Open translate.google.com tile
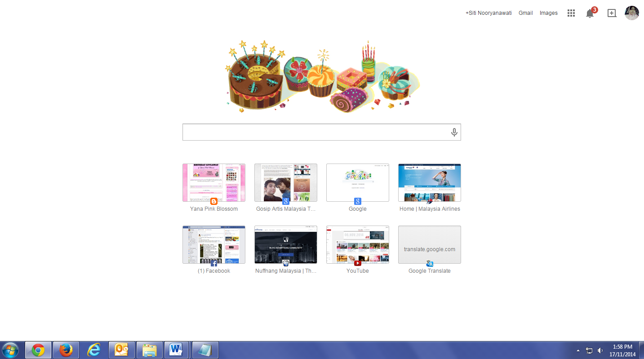The width and height of the screenshot is (644, 359). click(430, 244)
